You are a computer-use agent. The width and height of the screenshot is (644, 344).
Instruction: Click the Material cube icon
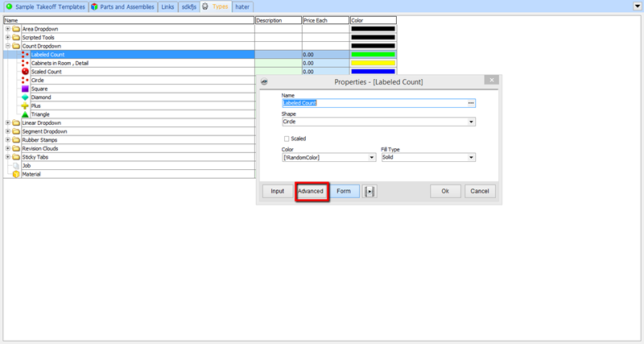pyautogui.click(x=16, y=174)
